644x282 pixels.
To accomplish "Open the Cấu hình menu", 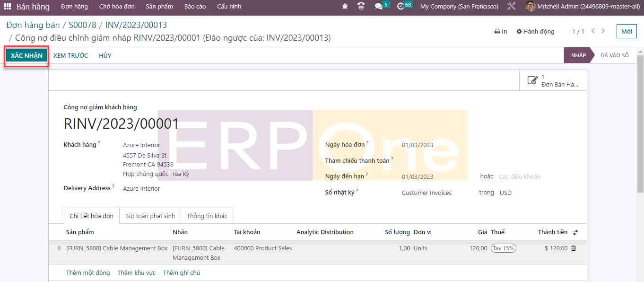I will click(x=229, y=7).
